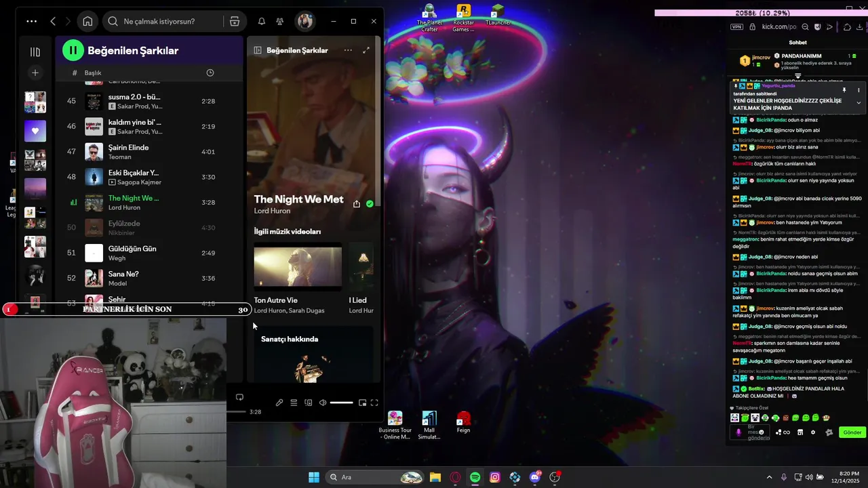This screenshot has width=868, height=488.
Task: Open the play queue icon
Action: click(294, 403)
